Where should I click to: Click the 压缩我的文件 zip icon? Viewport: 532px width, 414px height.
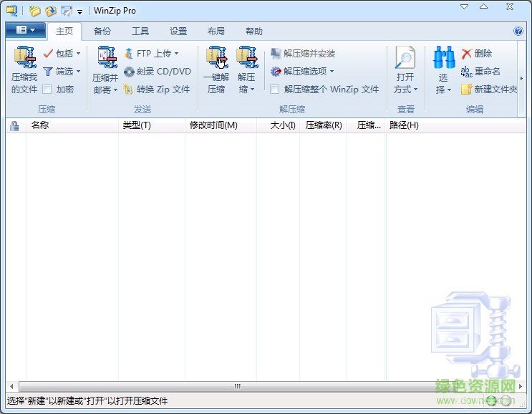click(25, 58)
